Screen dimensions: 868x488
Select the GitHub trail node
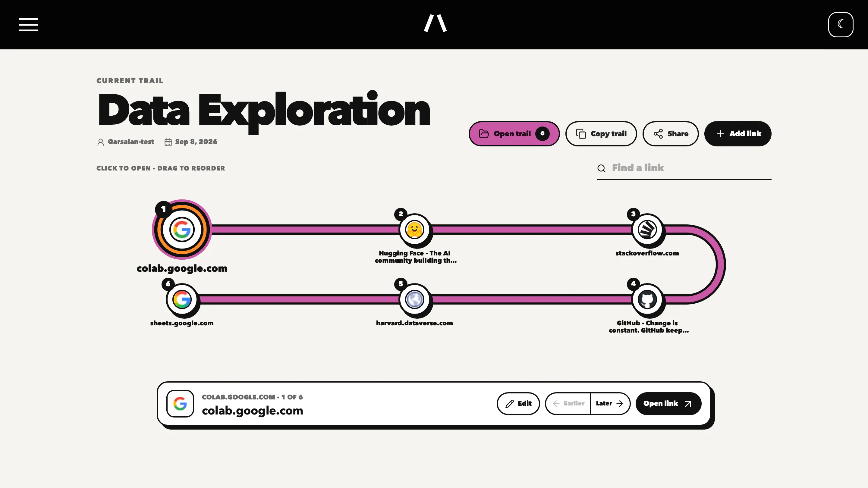tap(647, 299)
